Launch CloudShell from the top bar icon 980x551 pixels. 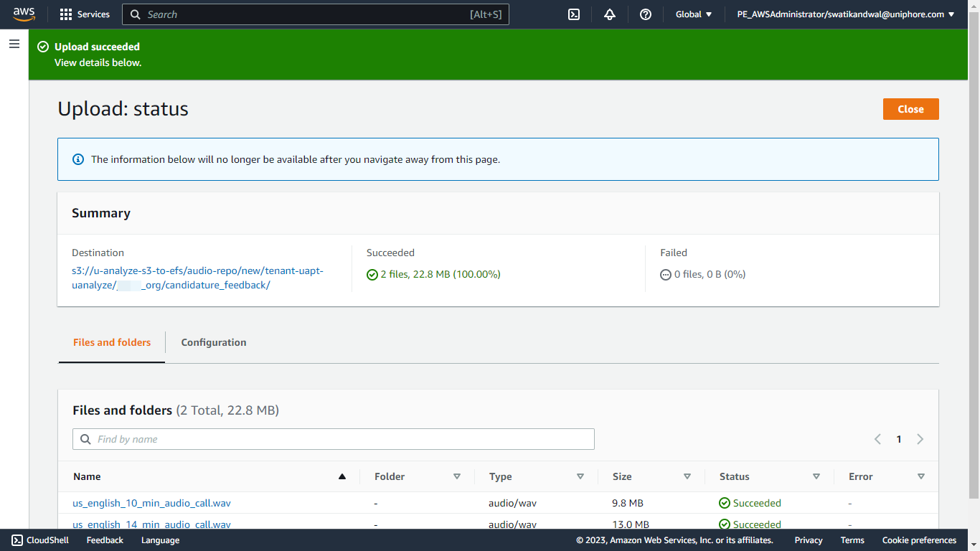click(x=574, y=14)
